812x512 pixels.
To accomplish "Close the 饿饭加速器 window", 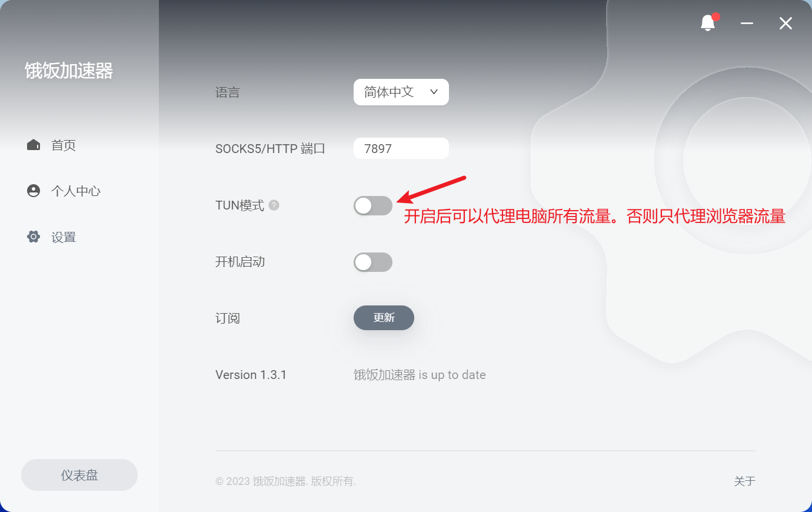I will [x=786, y=24].
